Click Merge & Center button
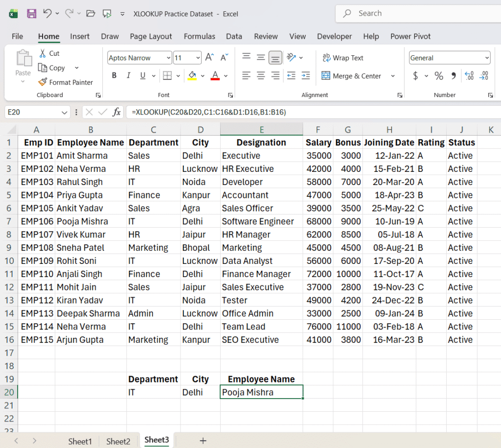Image resolution: width=501 pixels, height=448 pixels. coord(351,76)
